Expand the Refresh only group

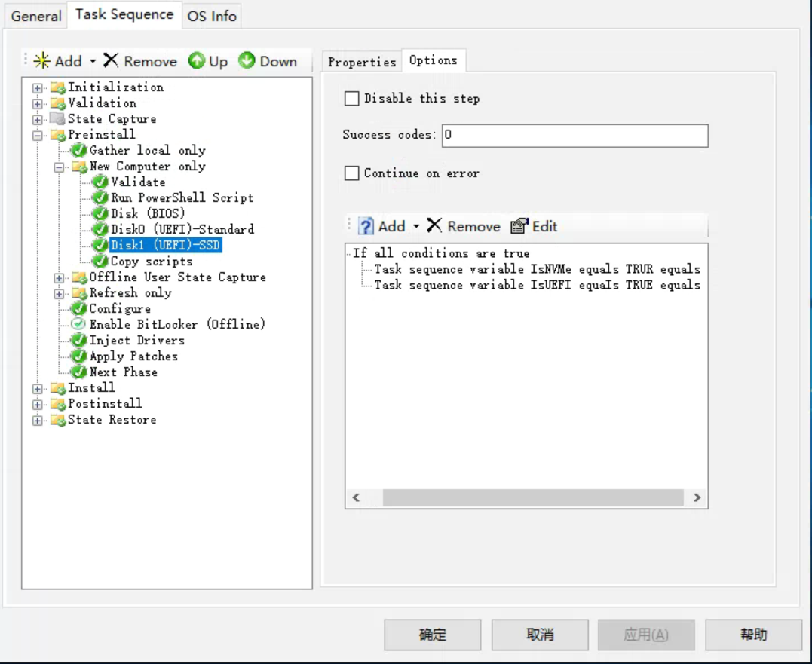point(59,294)
